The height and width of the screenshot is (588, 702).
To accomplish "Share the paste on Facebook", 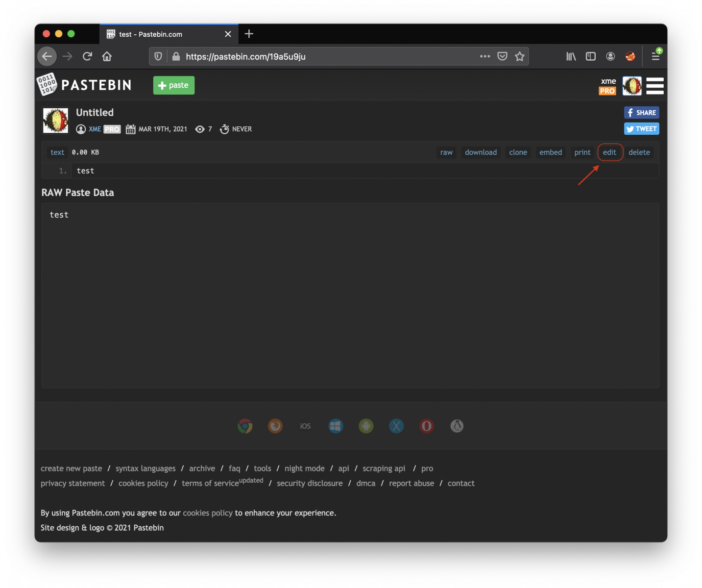I will point(641,113).
